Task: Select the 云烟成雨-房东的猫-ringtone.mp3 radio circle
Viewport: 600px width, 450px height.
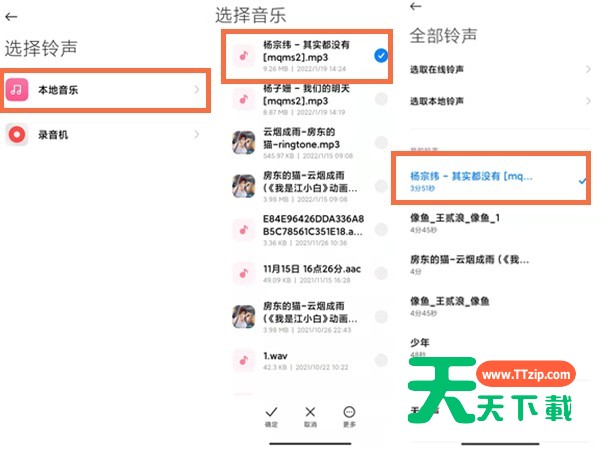Action: point(381,142)
